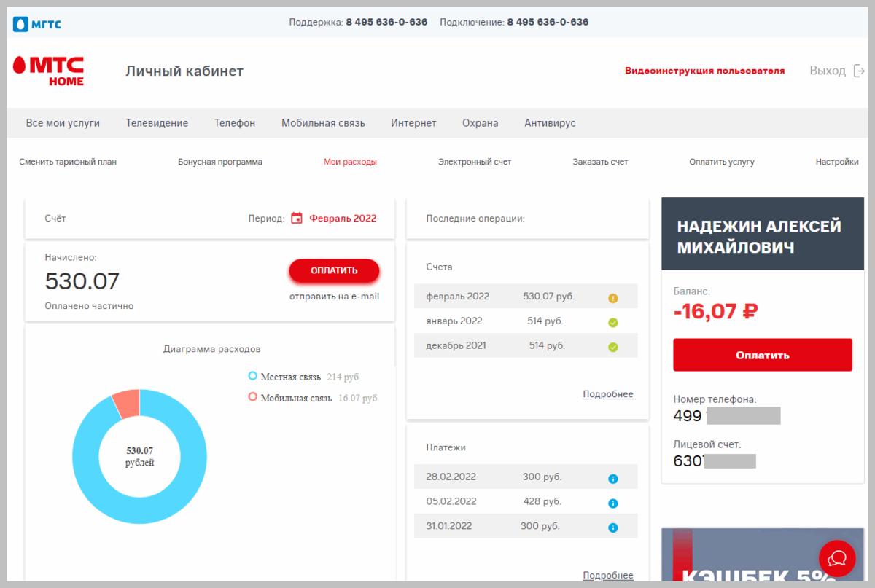Click the info icon for payment 05.02.2022

pos(612,503)
